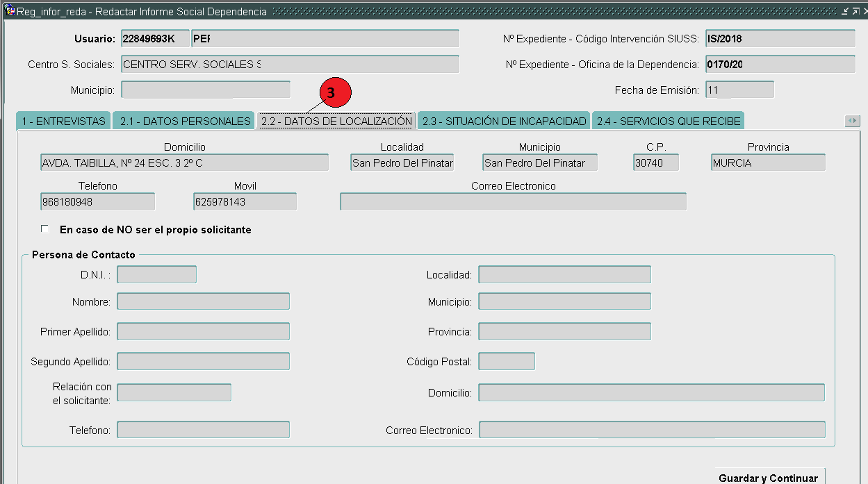Click the contact person Nombre field
Image resolution: width=868 pixels, height=484 pixels.
click(x=203, y=301)
